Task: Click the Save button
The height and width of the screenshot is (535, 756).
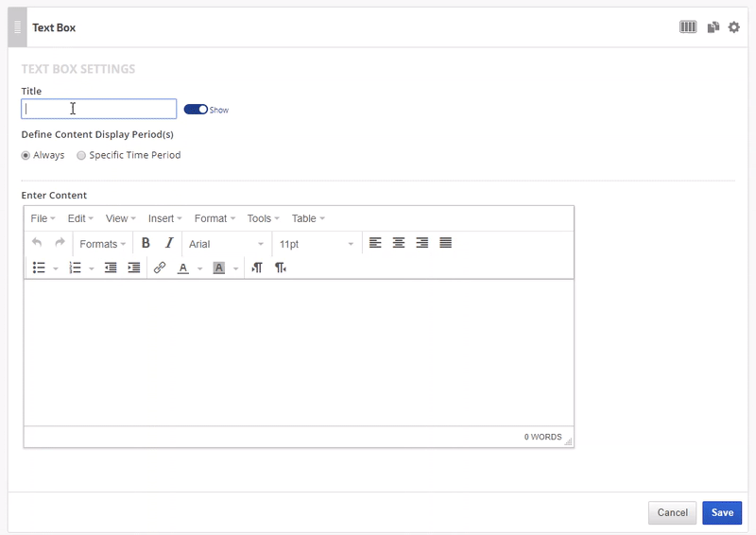Action: click(722, 512)
